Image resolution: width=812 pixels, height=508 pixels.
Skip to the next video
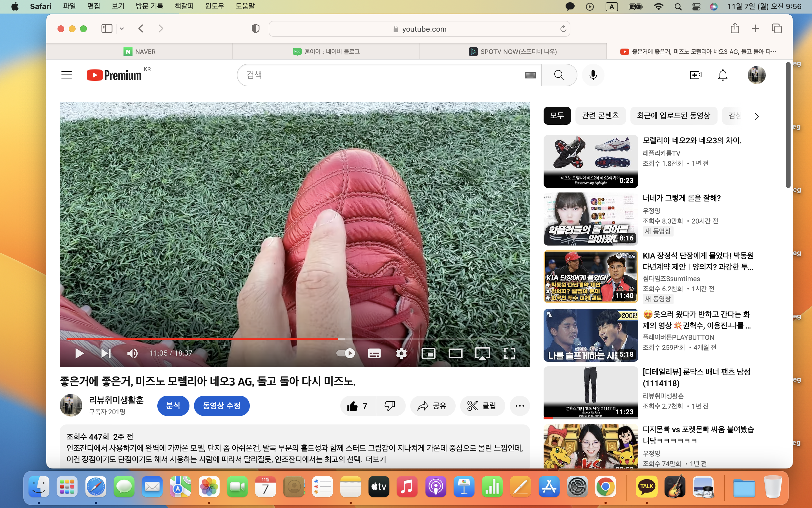[x=106, y=353]
